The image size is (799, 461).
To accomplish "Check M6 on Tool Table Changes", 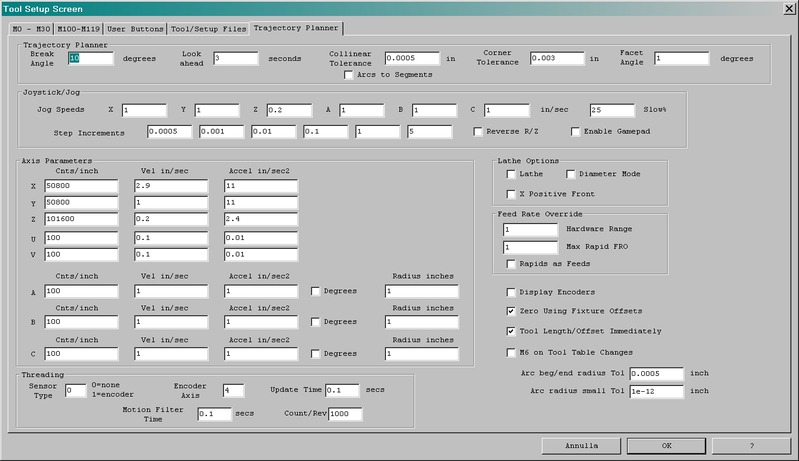I will (511, 352).
